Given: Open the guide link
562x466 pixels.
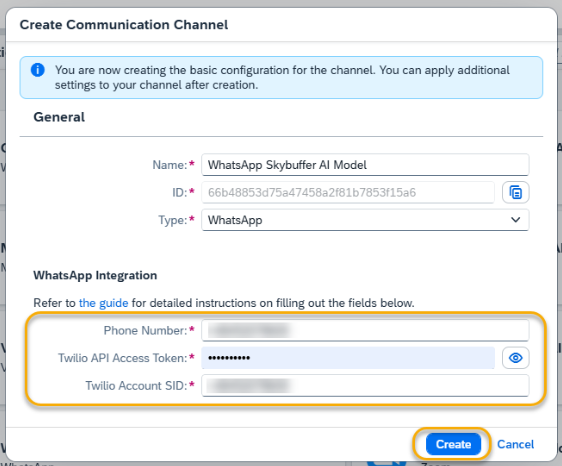Looking at the screenshot, I should 103,303.
